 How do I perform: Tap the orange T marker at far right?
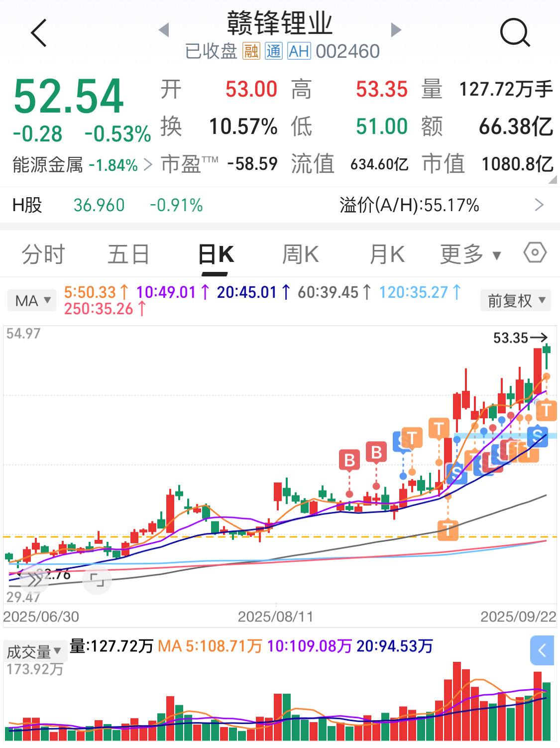[547, 410]
